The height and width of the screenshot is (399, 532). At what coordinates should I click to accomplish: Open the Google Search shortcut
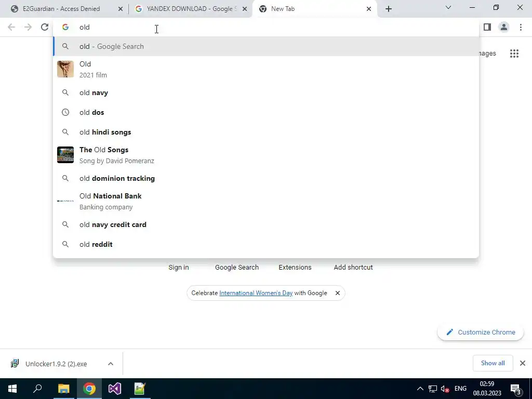pyautogui.click(x=237, y=268)
